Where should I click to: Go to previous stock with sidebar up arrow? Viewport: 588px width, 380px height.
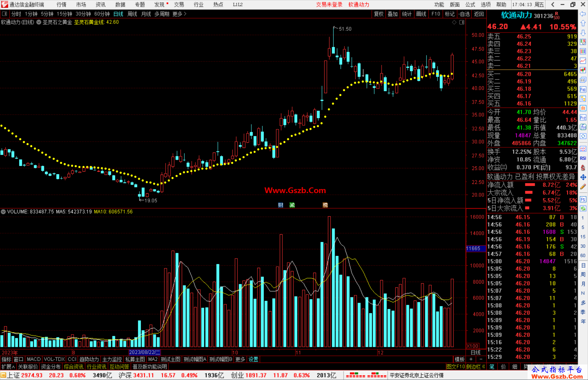pos(583,23)
